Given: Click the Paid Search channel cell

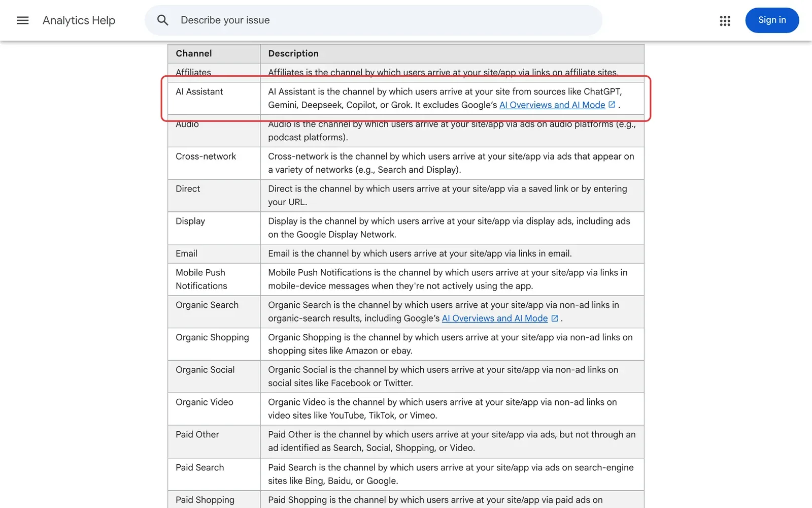Looking at the screenshot, I should (214, 474).
